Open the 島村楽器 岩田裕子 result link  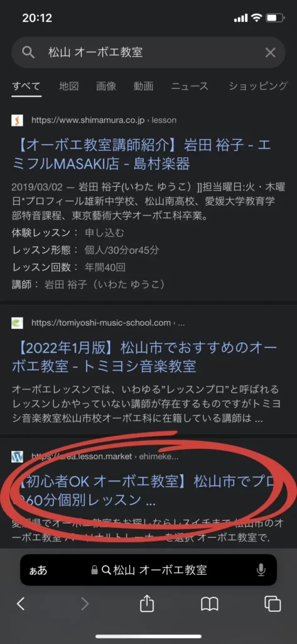point(144,155)
